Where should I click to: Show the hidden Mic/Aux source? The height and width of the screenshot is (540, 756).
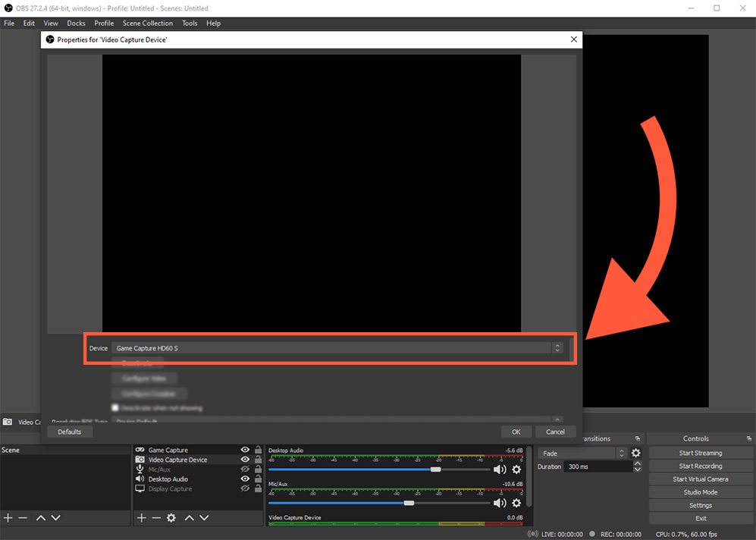(x=244, y=469)
